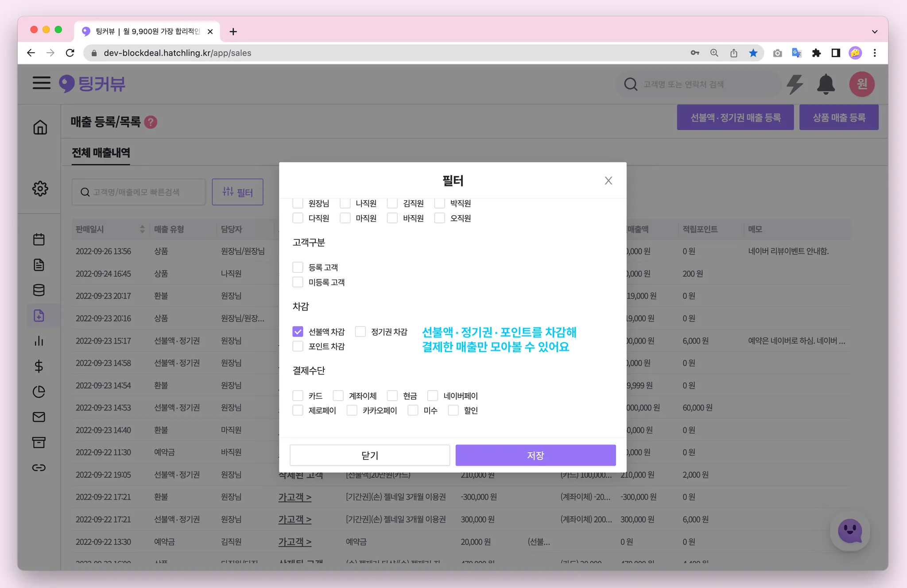This screenshot has height=588, width=907.
Task: Select the 전체 매출내역 tab
Action: point(101,153)
